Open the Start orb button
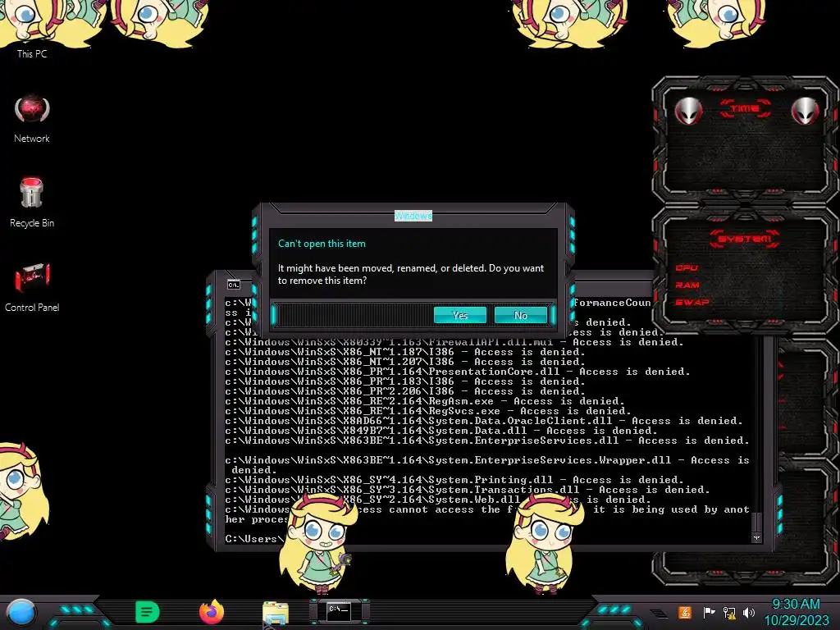Image resolution: width=840 pixels, height=630 pixels. 21,612
